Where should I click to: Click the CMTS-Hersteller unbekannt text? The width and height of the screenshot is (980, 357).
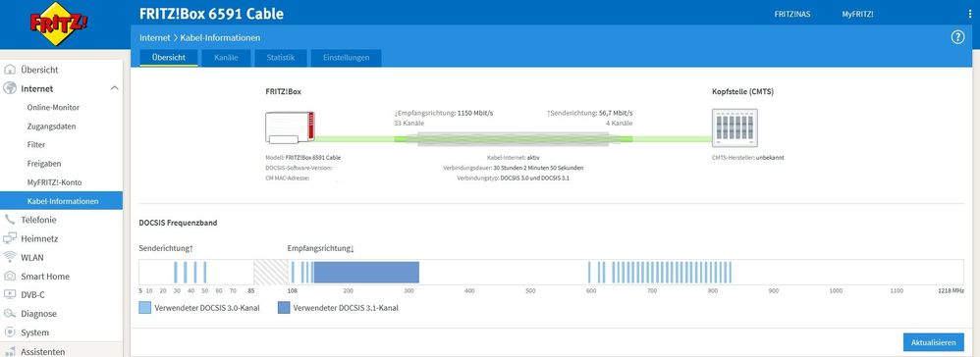pyautogui.click(x=747, y=158)
